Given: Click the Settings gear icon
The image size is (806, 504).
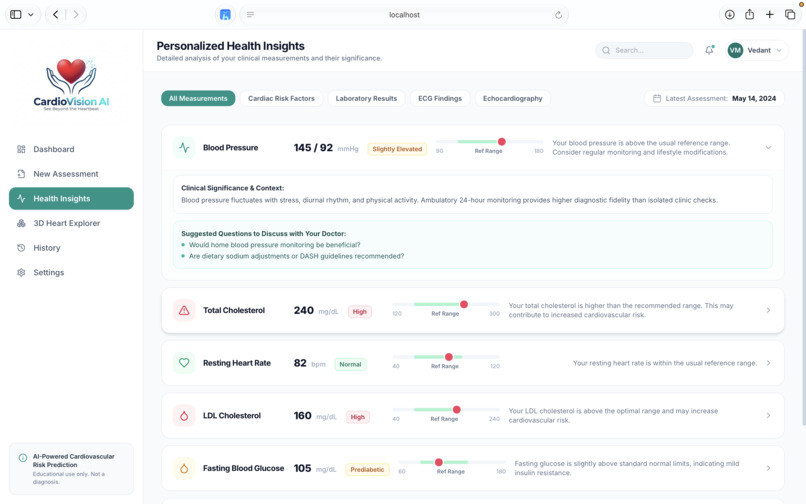Looking at the screenshot, I should [x=21, y=273].
